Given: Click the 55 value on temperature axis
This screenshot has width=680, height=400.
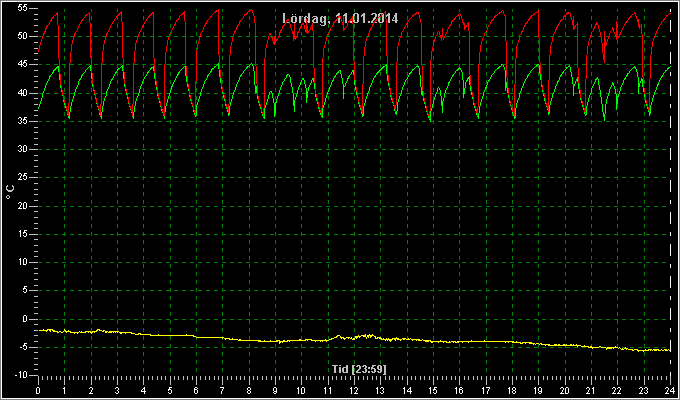Looking at the screenshot, I should tap(23, 8).
